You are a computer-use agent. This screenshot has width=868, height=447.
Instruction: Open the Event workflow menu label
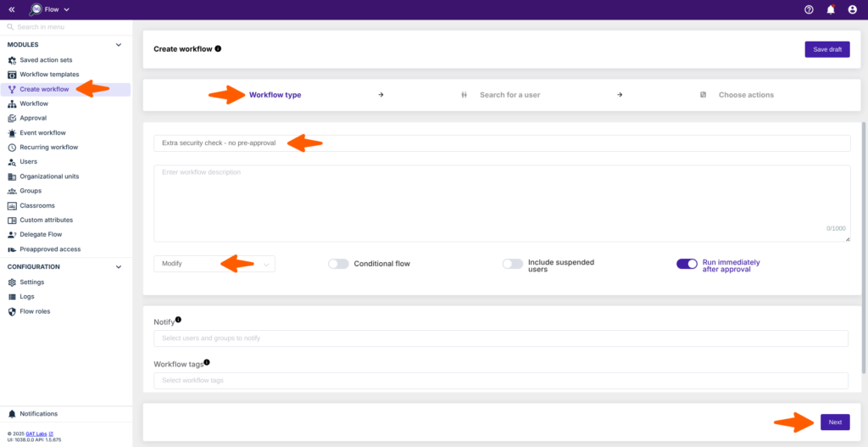42,133
